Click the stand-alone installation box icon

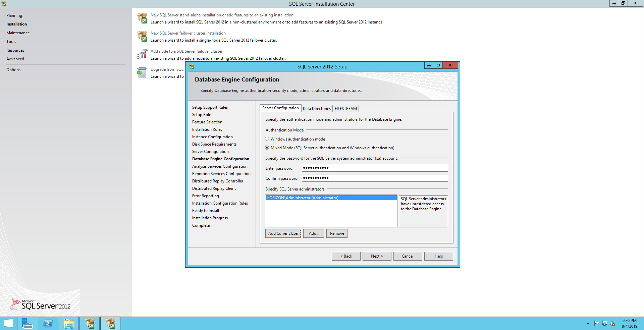pos(142,18)
